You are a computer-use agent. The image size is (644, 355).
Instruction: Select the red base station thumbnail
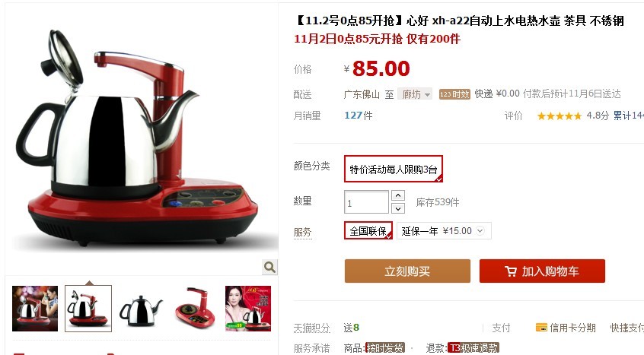tap(195, 309)
